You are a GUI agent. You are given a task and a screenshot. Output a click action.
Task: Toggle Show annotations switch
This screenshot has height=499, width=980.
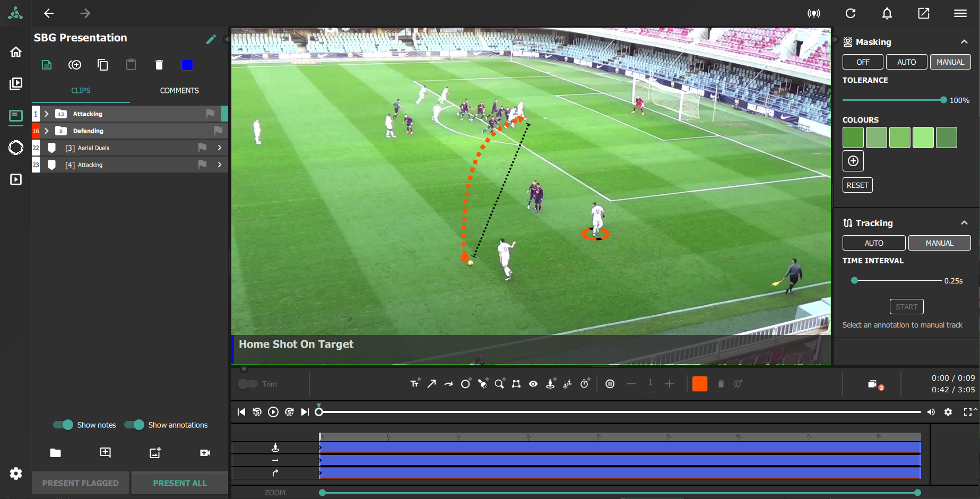[134, 425]
